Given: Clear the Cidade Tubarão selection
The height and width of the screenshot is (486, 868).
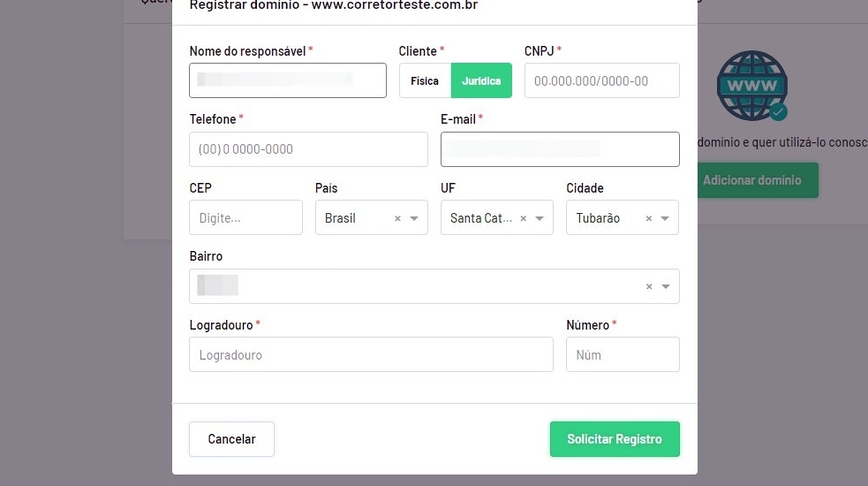Looking at the screenshot, I should point(649,218).
